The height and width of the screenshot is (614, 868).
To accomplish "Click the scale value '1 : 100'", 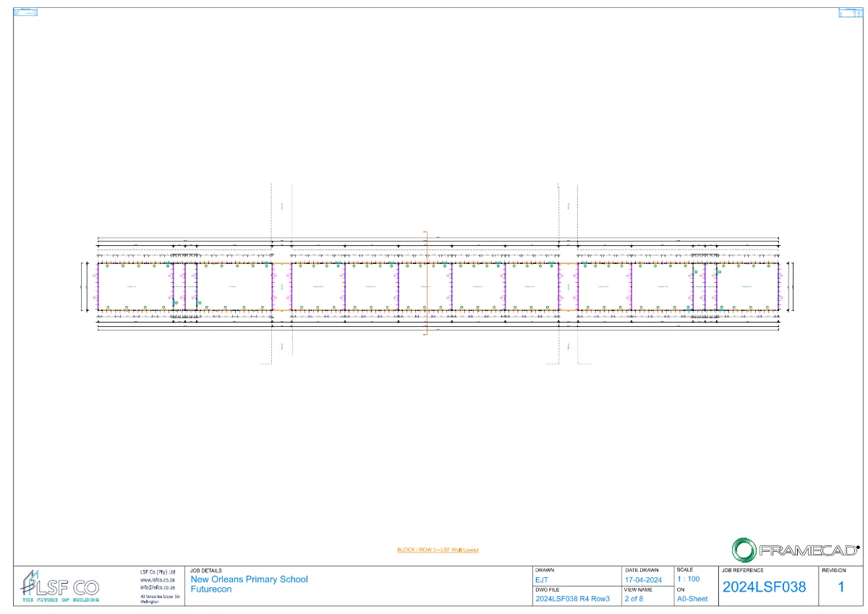I will [x=688, y=579].
